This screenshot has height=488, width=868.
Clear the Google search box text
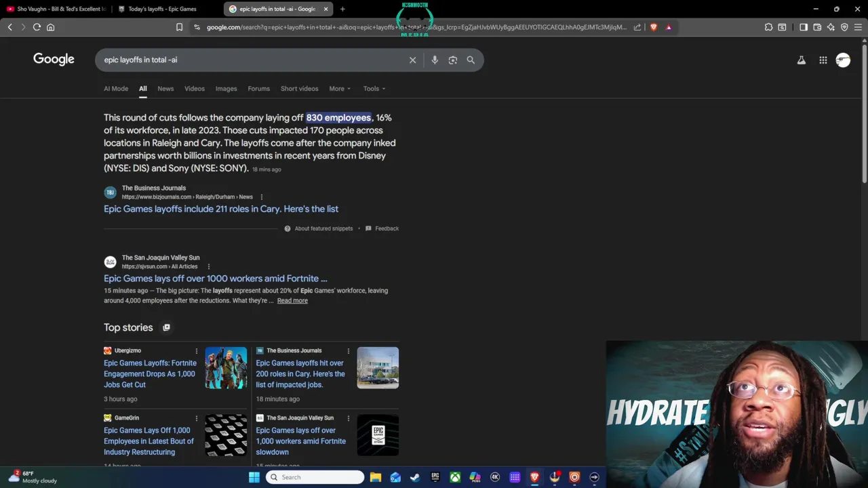412,60
